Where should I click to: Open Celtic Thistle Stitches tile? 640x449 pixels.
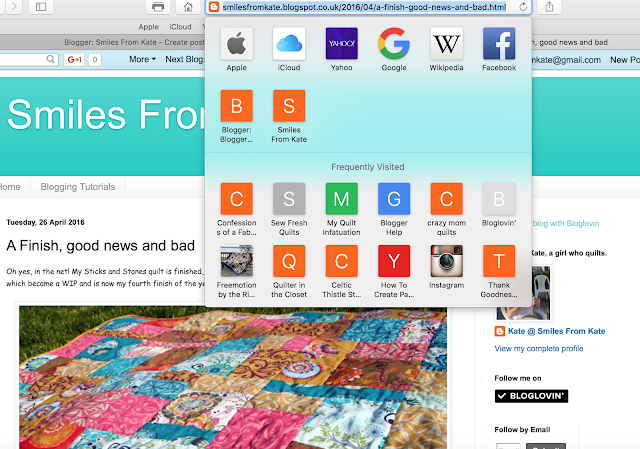[x=342, y=261]
